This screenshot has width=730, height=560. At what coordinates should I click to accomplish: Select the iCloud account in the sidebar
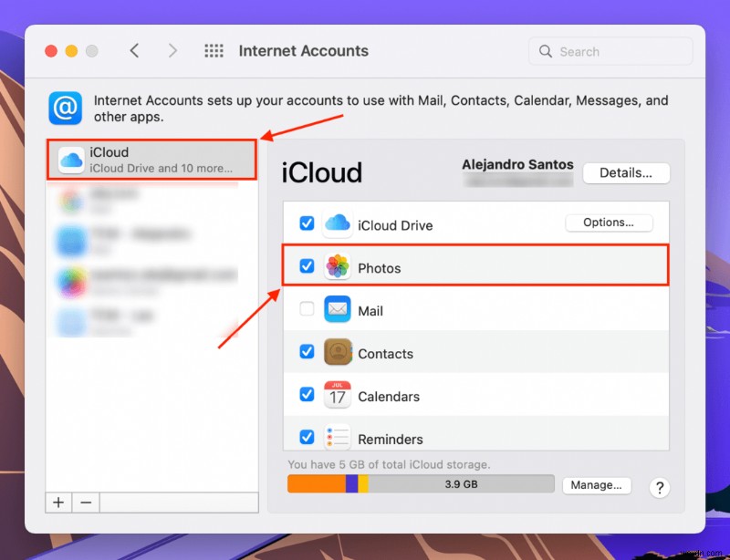(x=151, y=159)
